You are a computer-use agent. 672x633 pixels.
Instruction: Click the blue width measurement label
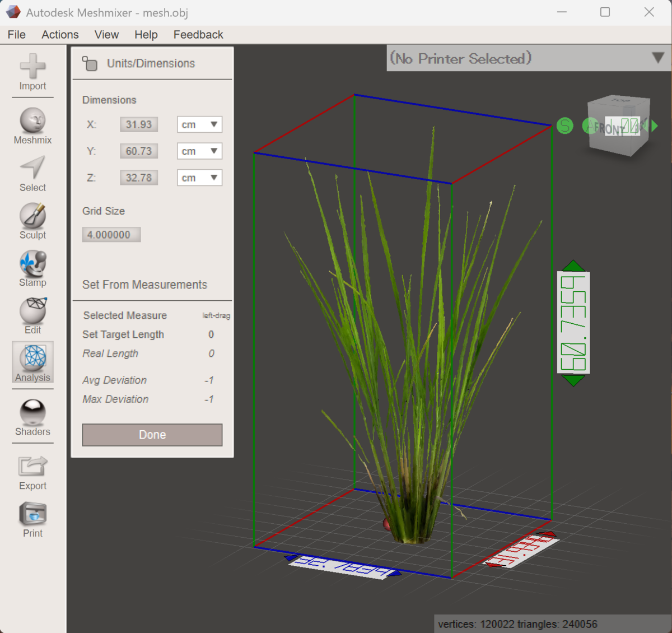click(x=343, y=567)
